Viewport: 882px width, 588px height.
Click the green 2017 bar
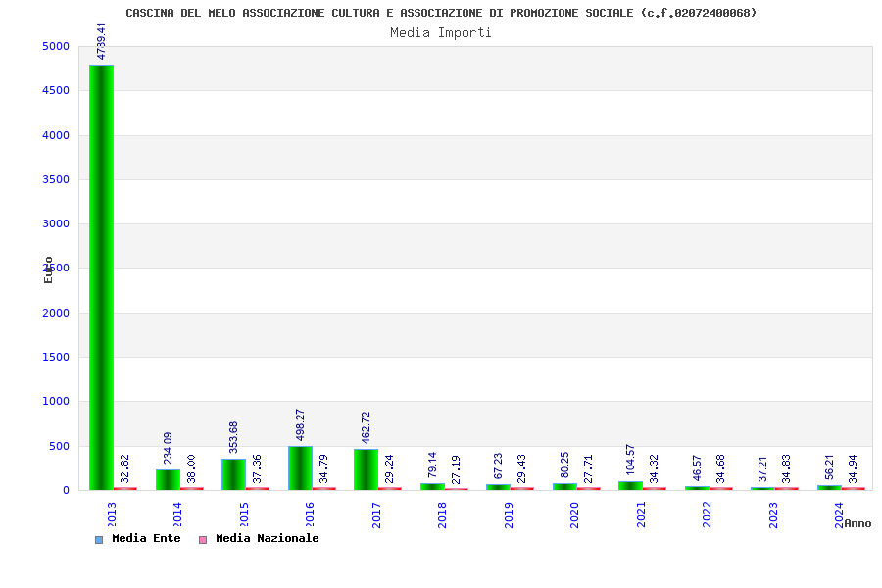coord(367,469)
